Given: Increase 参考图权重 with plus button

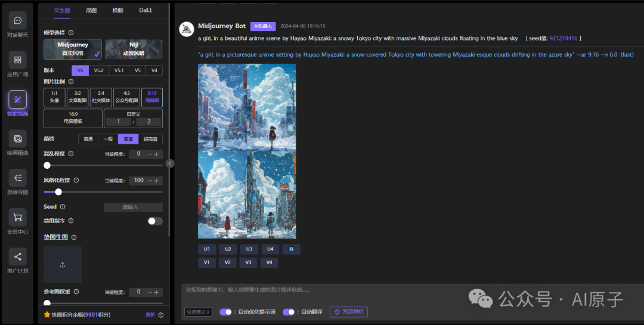Looking at the screenshot, I should [156, 292].
